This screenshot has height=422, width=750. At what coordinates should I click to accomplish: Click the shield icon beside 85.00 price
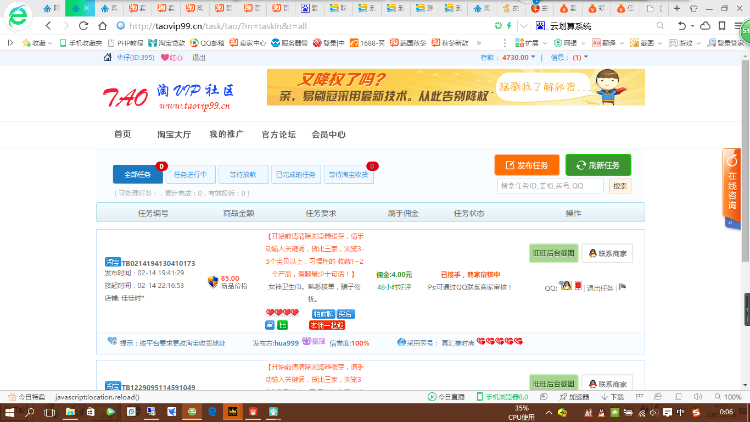[x=213, y=282]
